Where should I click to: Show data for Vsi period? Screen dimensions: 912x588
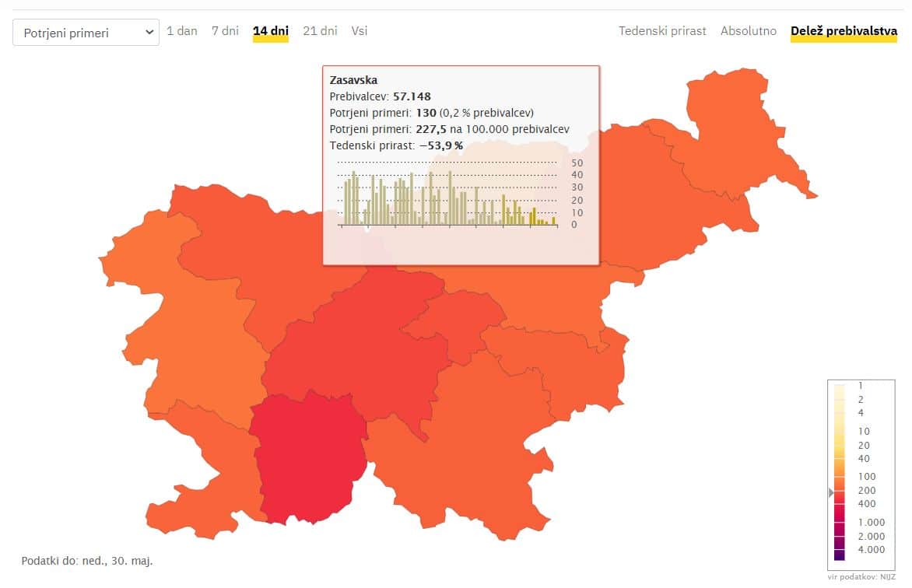pos(360,31)
